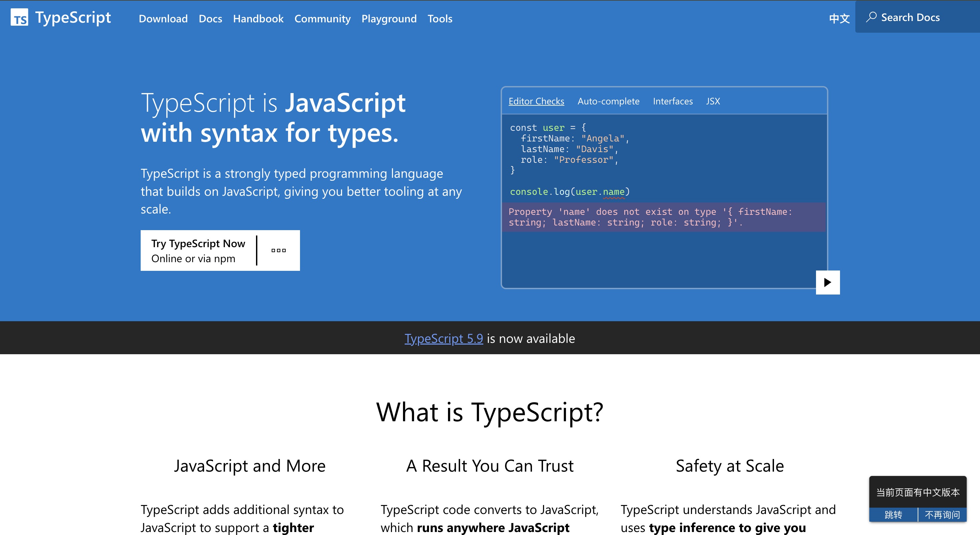Click the search magnifier icon

click(x=871, y=17)
